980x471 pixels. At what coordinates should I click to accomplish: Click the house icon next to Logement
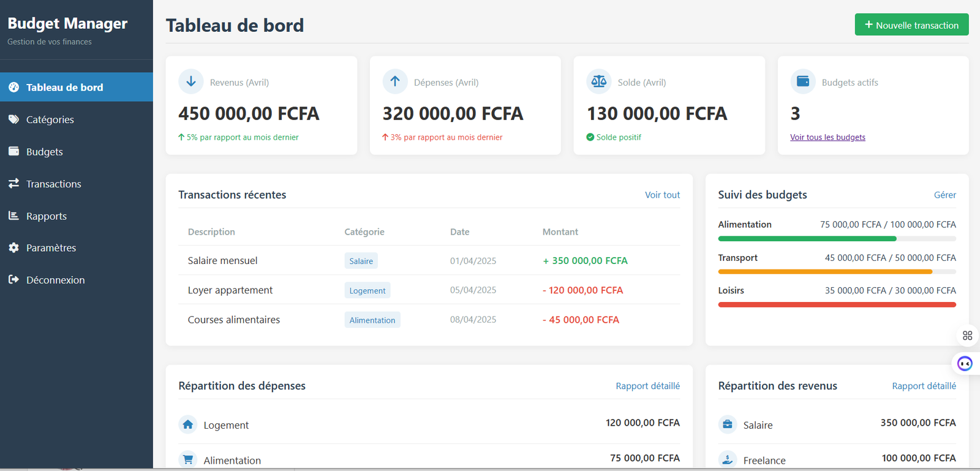point(188,424)
